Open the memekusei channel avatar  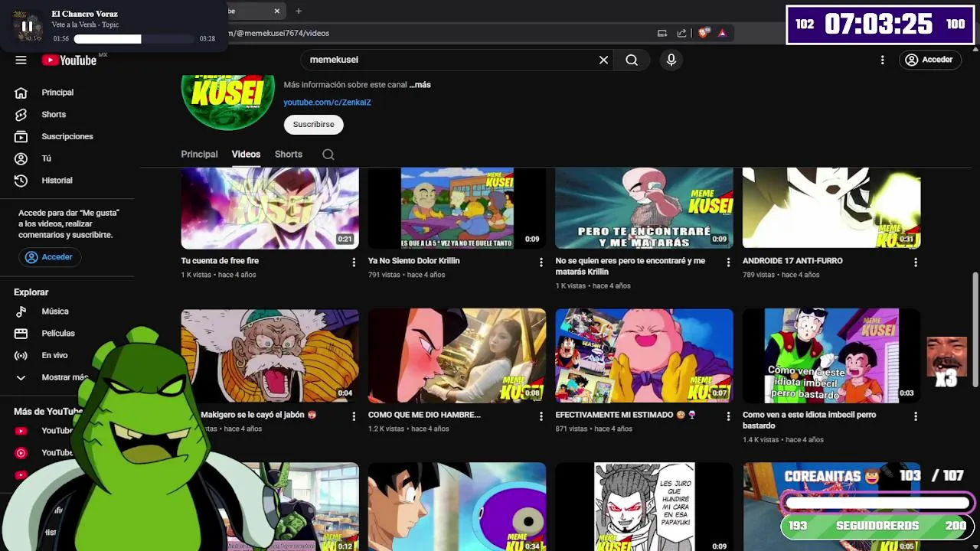[x=227, y=102]
